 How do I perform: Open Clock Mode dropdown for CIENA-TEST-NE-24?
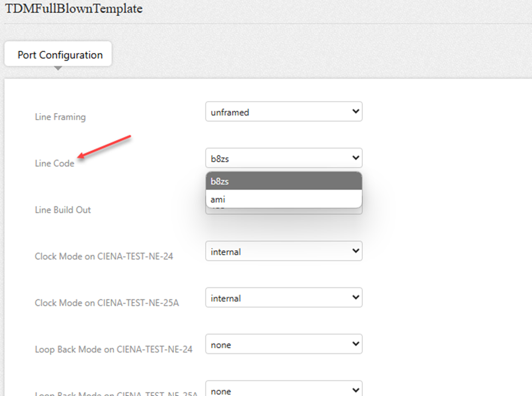tap(284, 251)
